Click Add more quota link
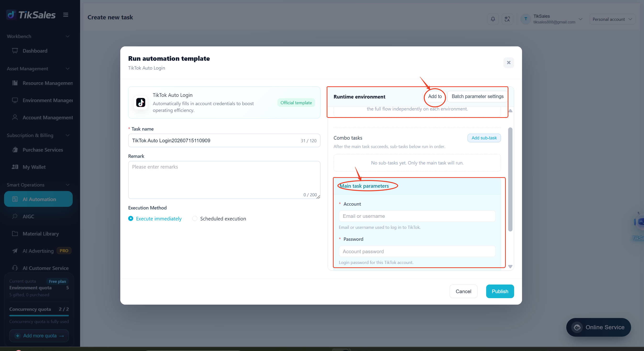The width and height of the screenshot is (644, 351). pos(39,336)
